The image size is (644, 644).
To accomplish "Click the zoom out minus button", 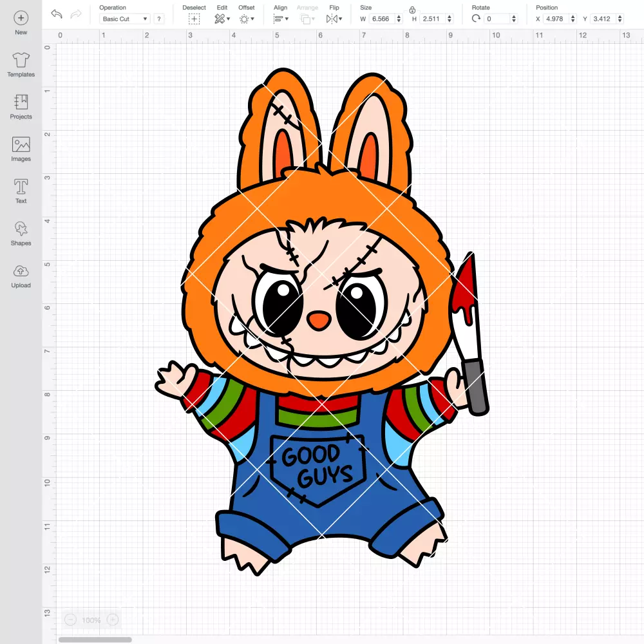I will tap(70, 620).
